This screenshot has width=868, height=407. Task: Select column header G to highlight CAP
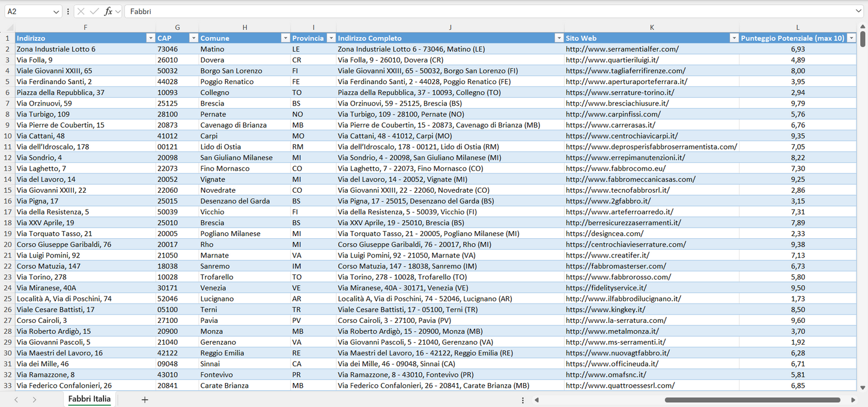click(x=177, y=28)
